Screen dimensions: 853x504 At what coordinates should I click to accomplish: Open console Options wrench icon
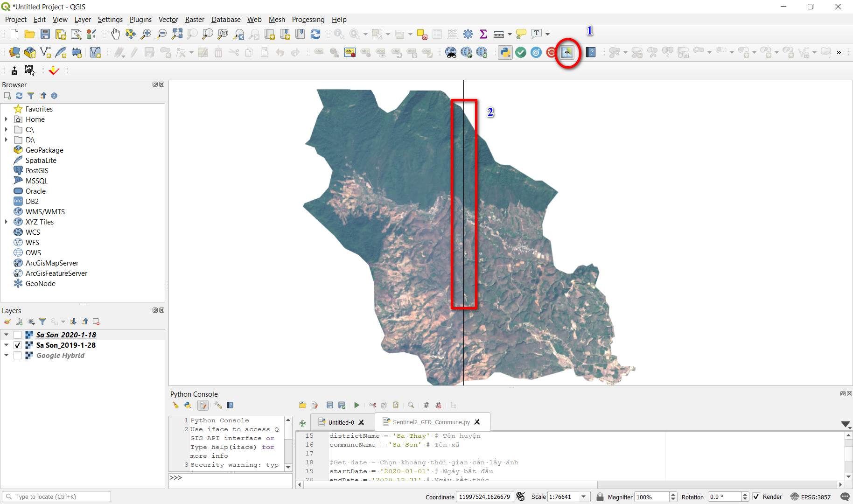pyautogui.click(x=218, y=405)
